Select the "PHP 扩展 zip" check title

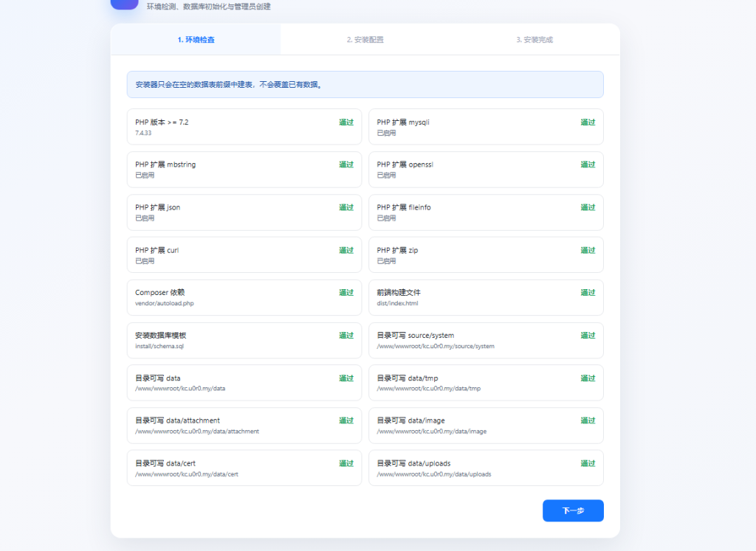(x=397, y=251)
